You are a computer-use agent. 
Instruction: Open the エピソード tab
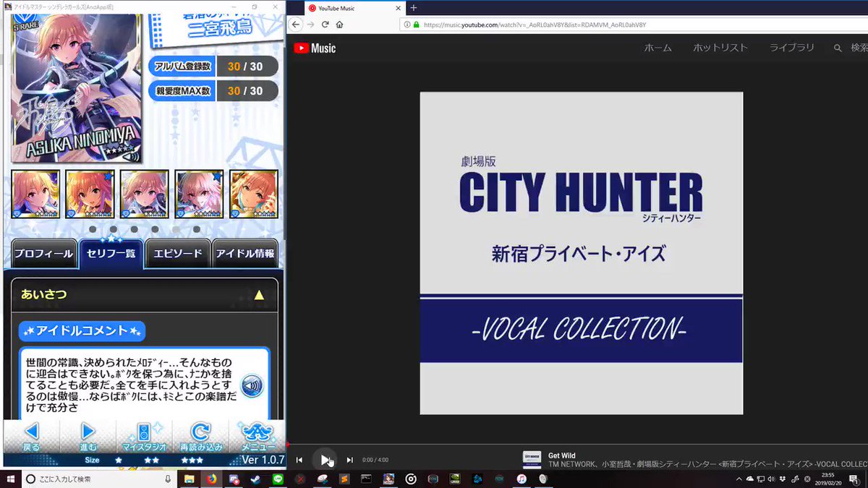(x=178, y=254)
